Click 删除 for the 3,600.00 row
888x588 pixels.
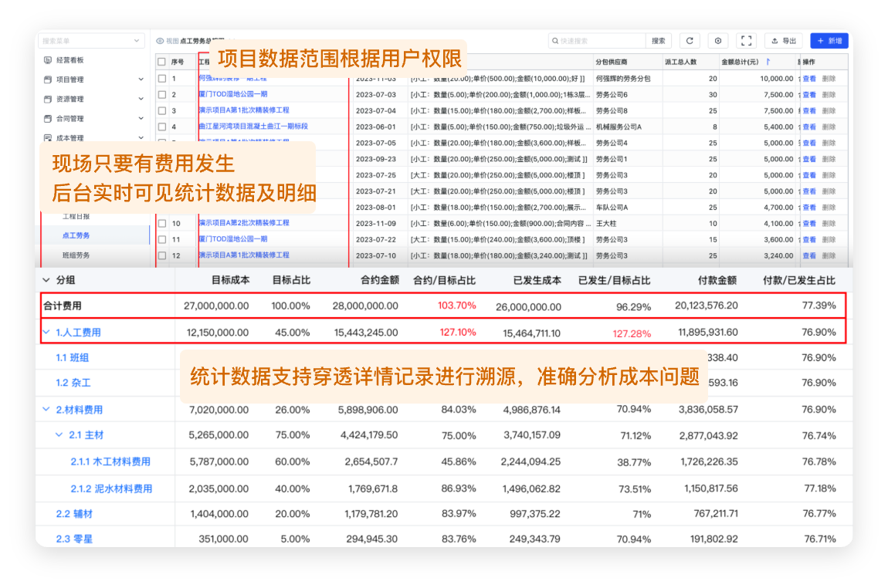tap(829, 239)
